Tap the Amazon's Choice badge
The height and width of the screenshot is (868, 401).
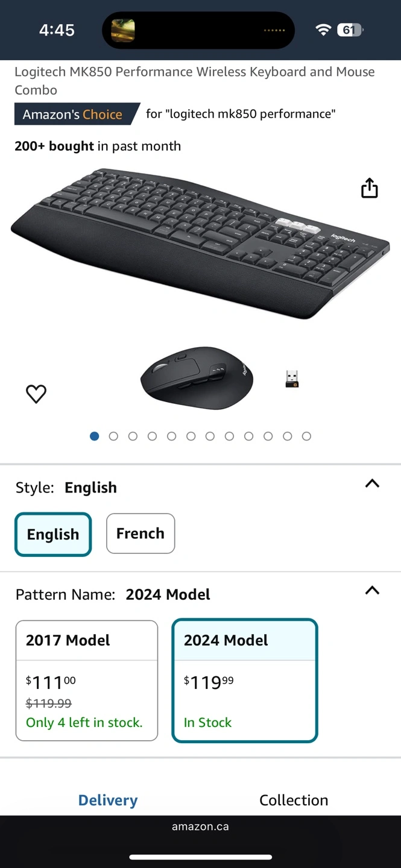77,114
